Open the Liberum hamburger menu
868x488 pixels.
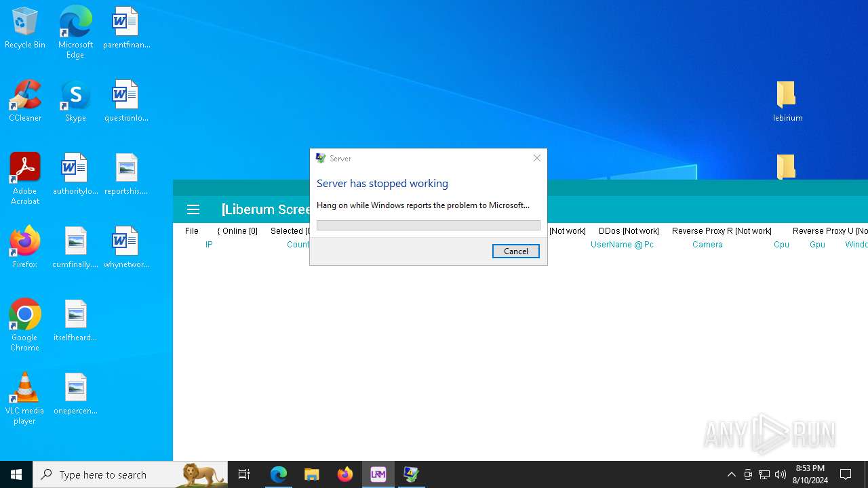tap(193, 209)
